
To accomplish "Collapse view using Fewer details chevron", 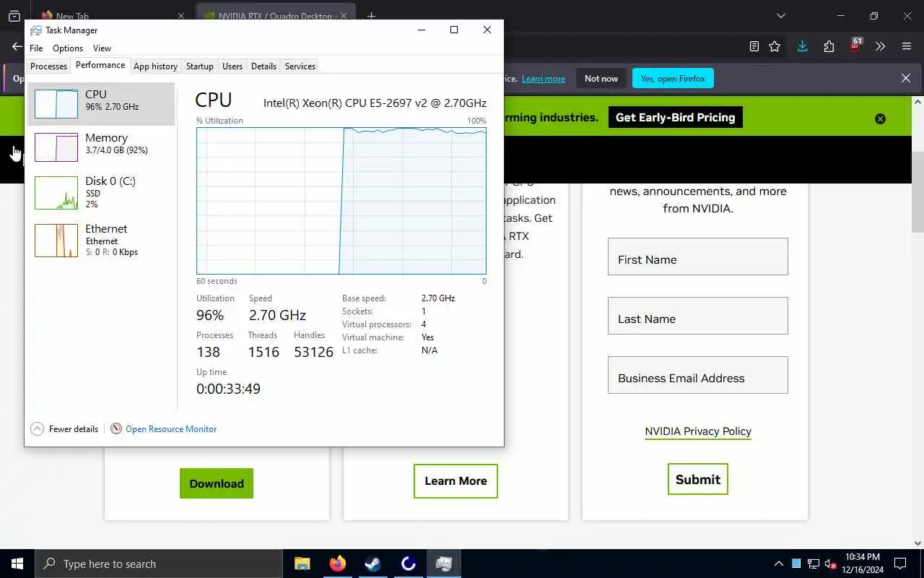I will [38, 429].
